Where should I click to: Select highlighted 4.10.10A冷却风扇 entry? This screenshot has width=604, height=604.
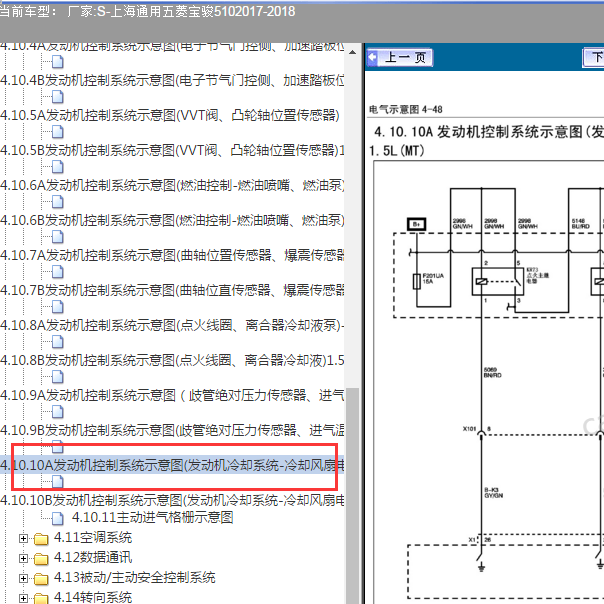172,466
